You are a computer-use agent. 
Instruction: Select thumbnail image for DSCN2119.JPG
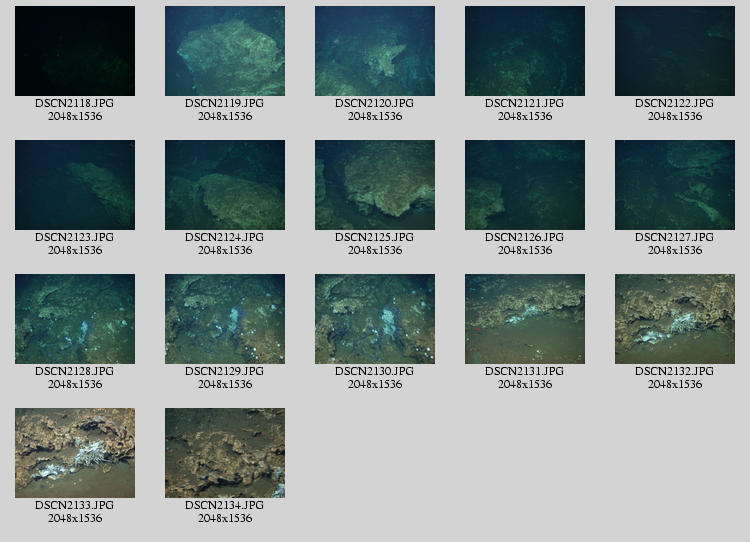click(225, 51)
